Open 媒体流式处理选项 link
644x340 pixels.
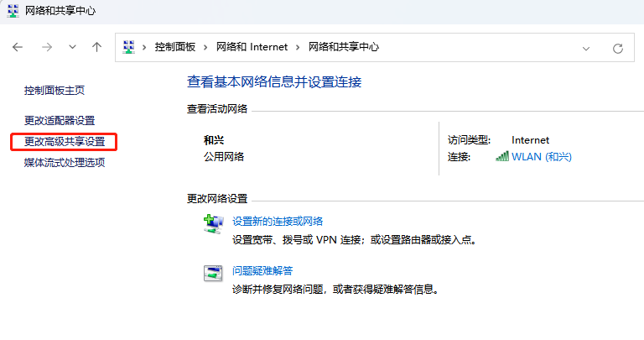tap(65, 163)
